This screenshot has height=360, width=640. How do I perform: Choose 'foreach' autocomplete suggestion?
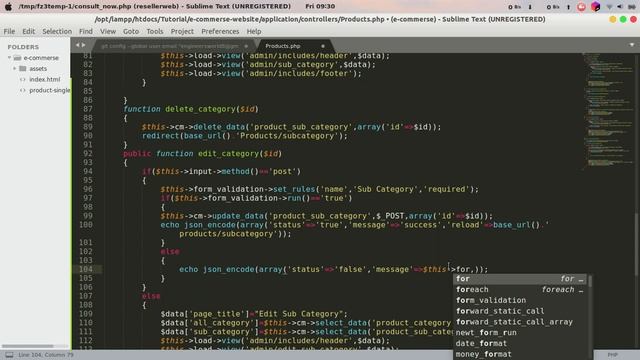(x=520, y=289)
